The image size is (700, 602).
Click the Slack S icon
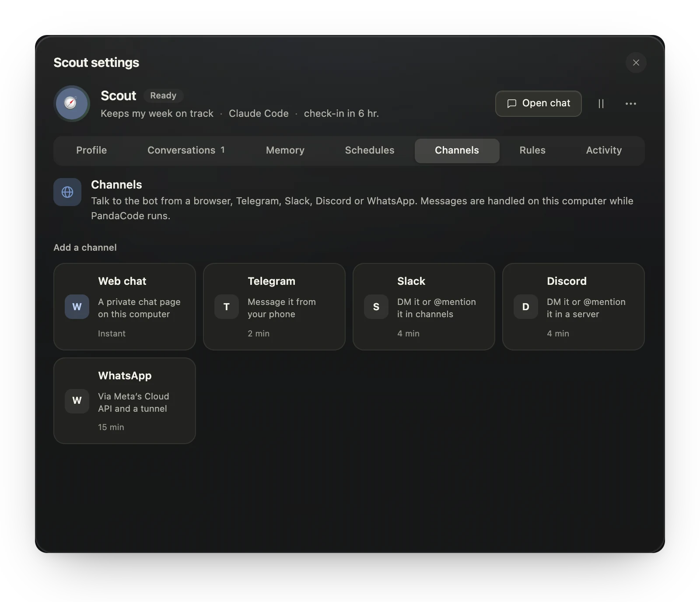tap(376, 307)
